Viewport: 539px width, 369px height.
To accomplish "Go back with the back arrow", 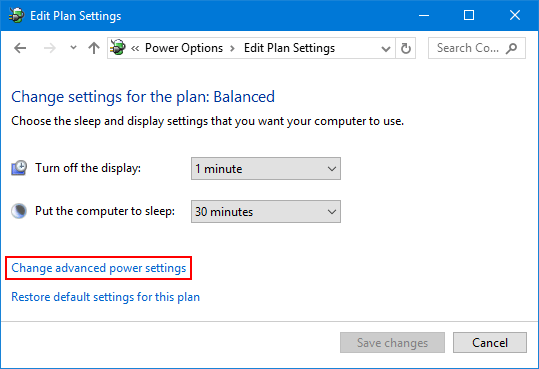I will (20, 48).
